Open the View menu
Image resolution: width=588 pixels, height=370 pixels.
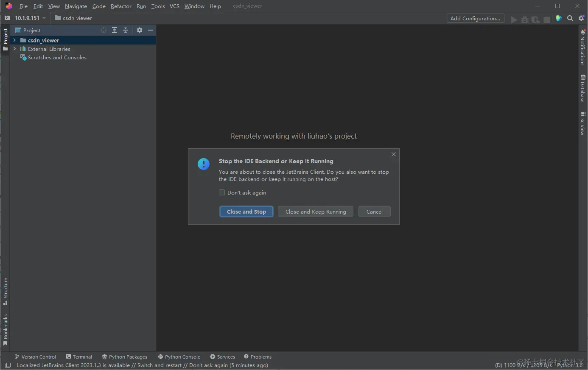(x=54, y=6)
